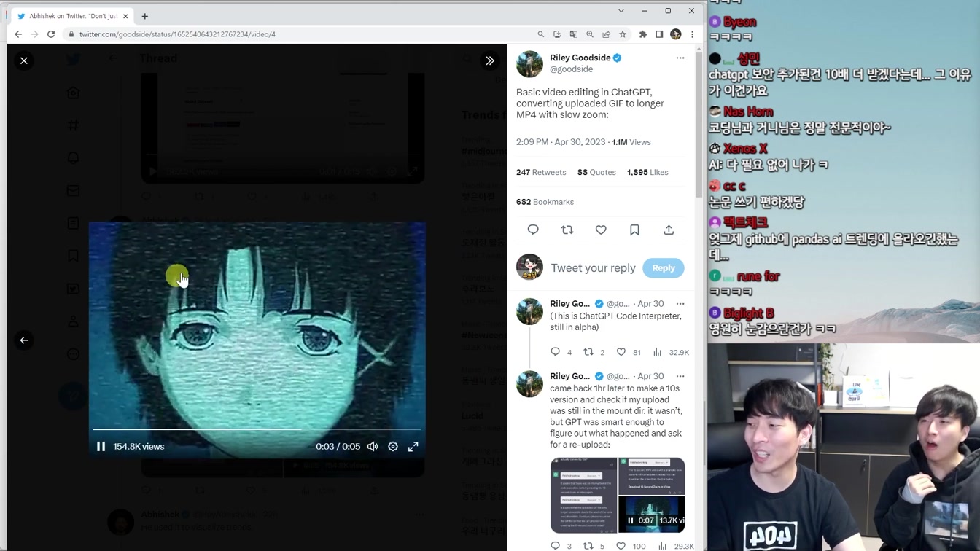Reload the Twitter page

tap(51, 34)
